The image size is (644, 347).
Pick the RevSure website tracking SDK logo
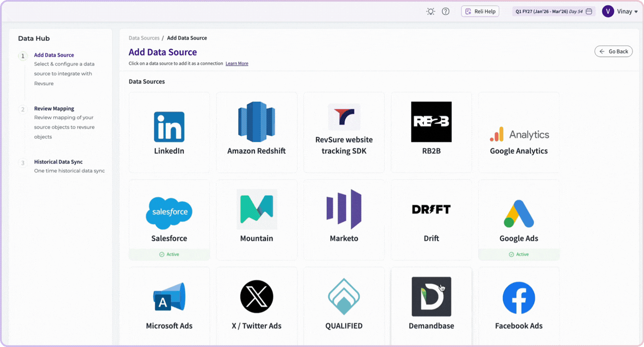point(344,117)
